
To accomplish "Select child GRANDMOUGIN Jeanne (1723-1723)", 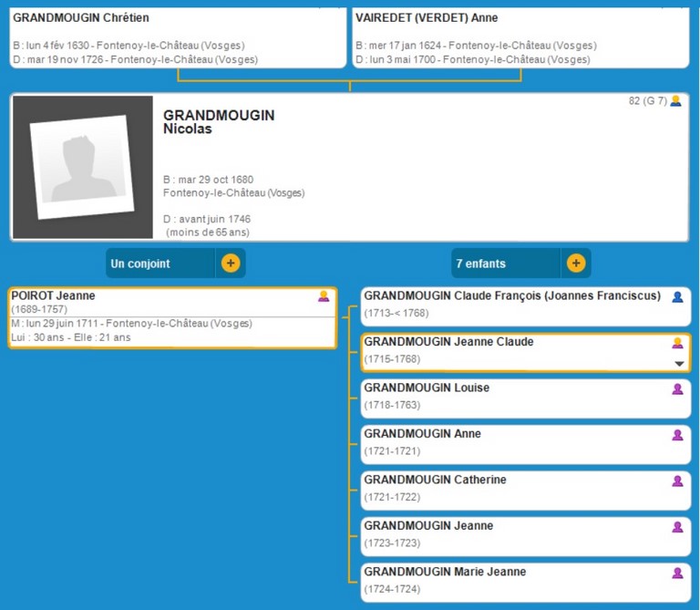I will (428, 526).
